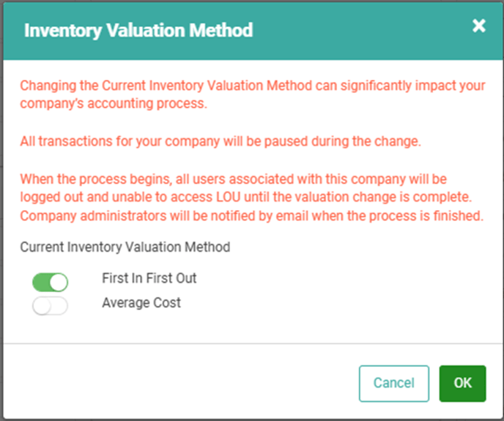
Task: Click the Inventory Valuation Method dialog title
Action: coord(138,31)
